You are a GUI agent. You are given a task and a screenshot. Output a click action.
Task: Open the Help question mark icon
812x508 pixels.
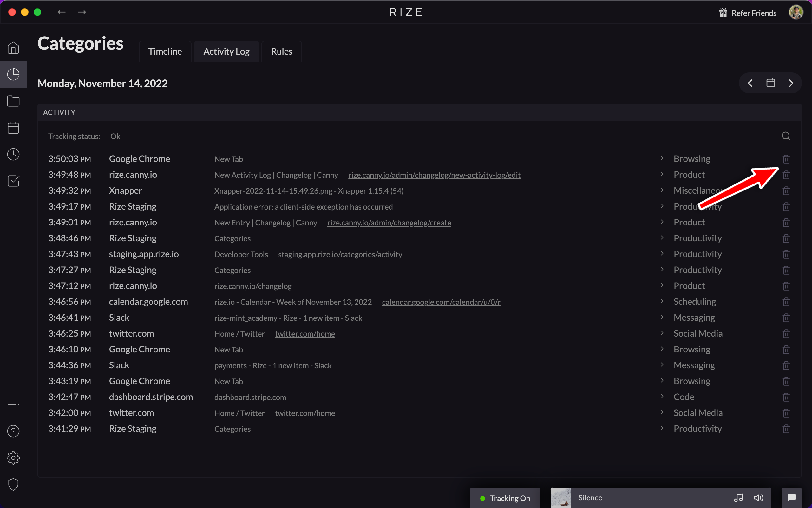click(13, 431)
